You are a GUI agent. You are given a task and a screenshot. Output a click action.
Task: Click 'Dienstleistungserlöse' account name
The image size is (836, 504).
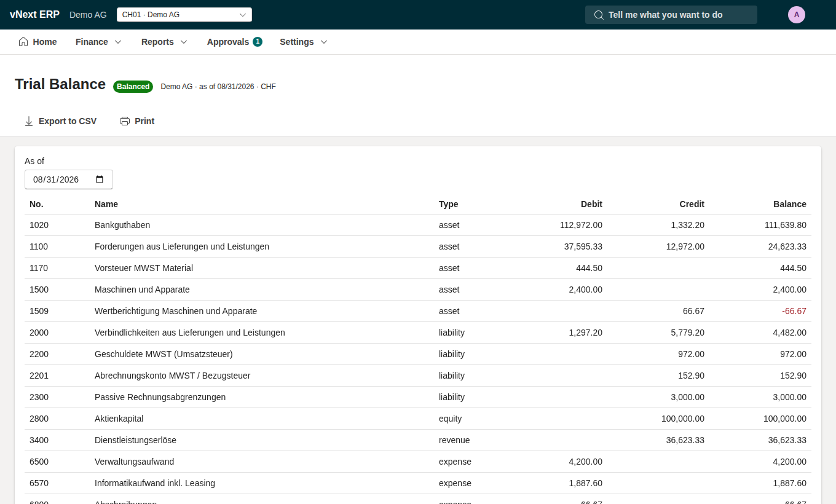coord(135,440)
